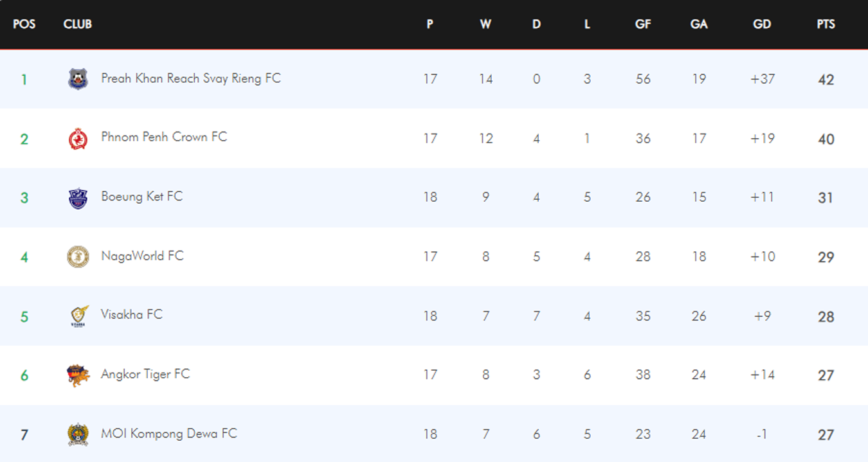Image resolution: width=868 pixels, height=462 pixels.
Task: Open the MOI Kompong Dewa FC name
Action: [169, 433]
